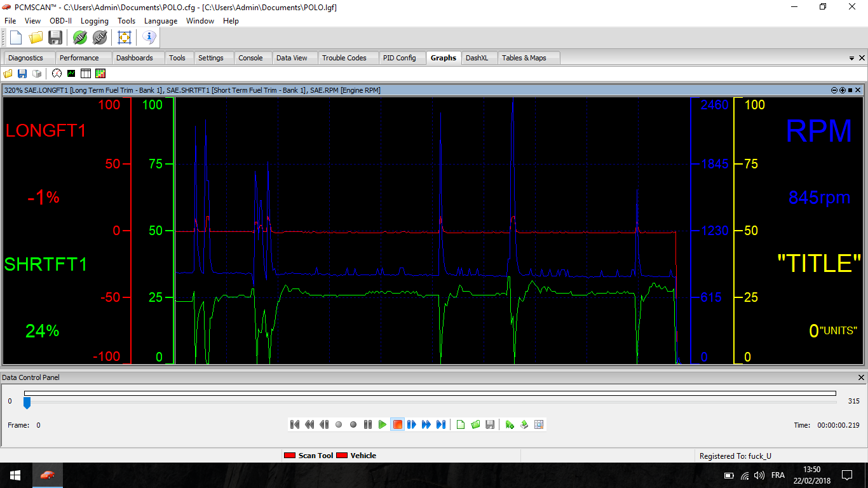The image size is (868, 488).
Task: Click the frame position slider handle
Action: pos(27,402)
